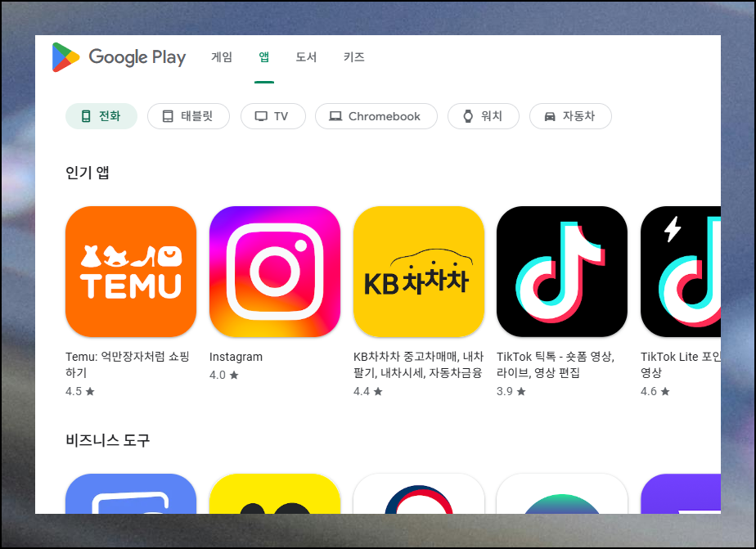Open the Google Play logo home link
Screen dimensions: 756x549
click(x=119, y=57)
